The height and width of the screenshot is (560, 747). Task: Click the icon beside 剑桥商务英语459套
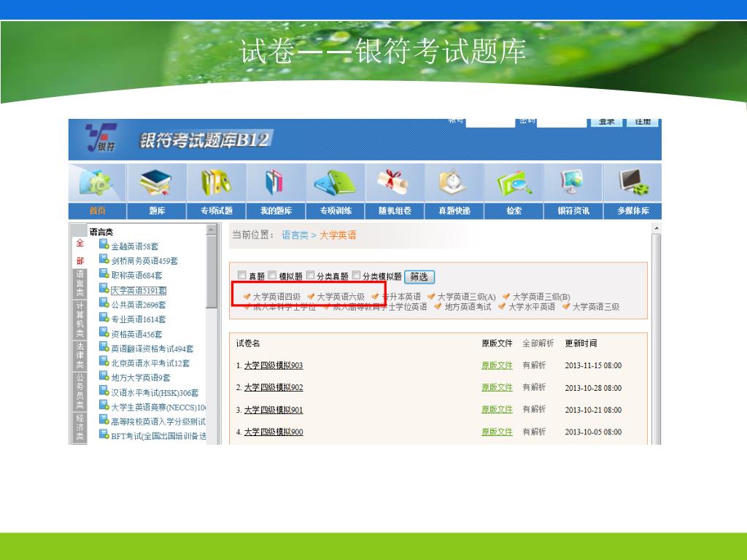click(x=104, y=259)
